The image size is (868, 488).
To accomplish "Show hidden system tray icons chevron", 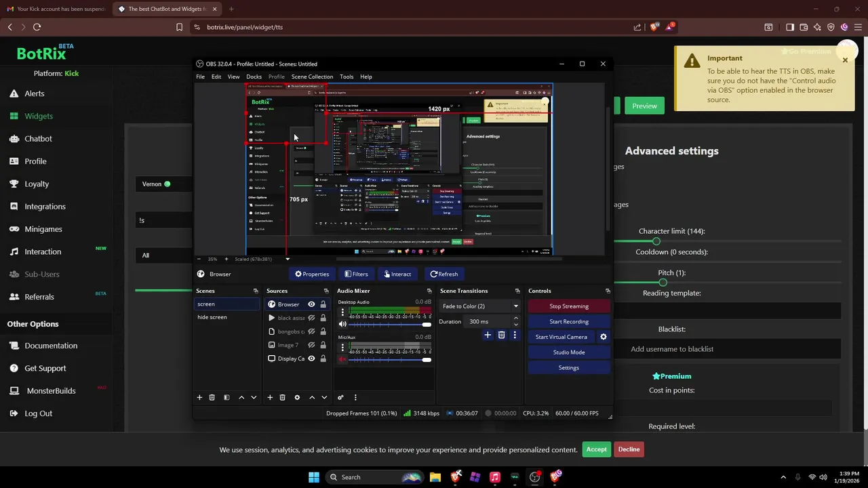I will pyautogui.click(x=783, y=477).
